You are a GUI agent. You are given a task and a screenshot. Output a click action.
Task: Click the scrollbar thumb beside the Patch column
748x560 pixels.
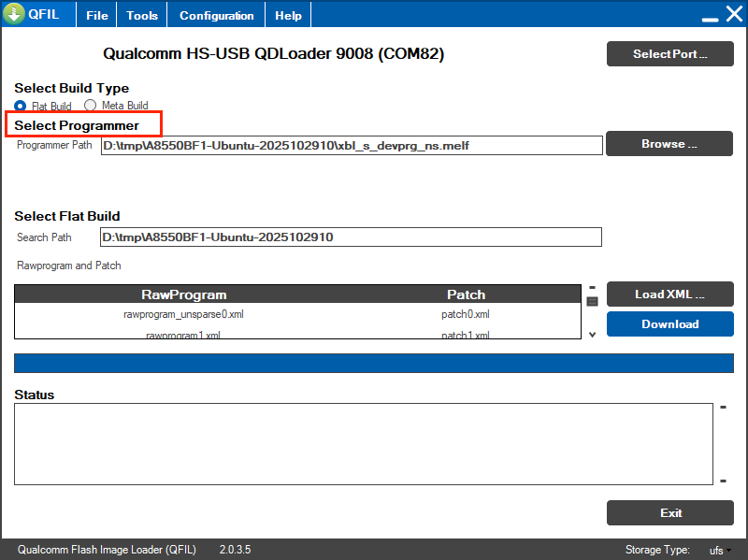click(592, 301)
